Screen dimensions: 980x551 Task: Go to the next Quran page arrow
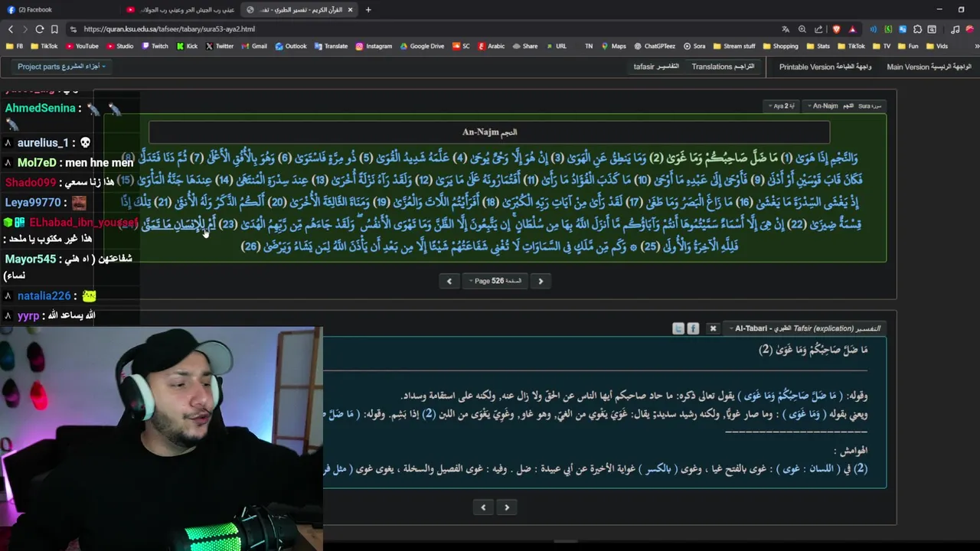click(541, 281)
